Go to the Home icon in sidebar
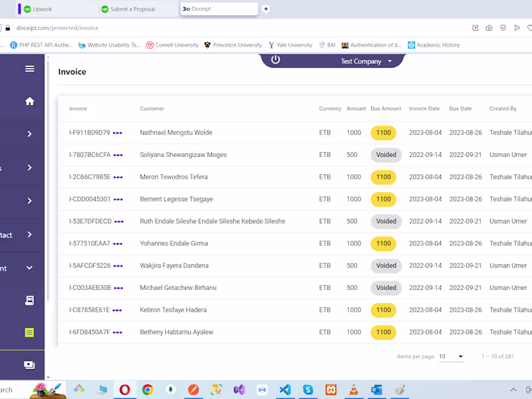The height and width of the screenshot is (399, 532). (29, 101)
